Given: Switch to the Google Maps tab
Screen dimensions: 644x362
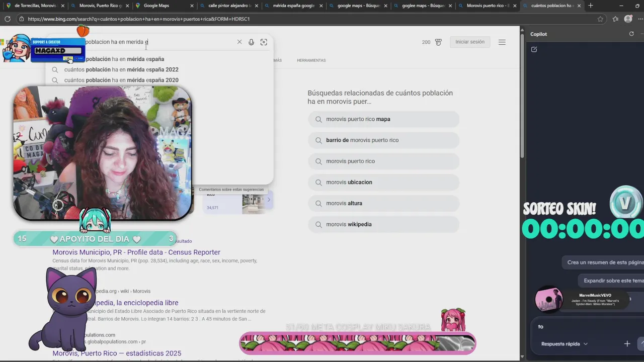Looking at the screenshot, I should point(163,6).
